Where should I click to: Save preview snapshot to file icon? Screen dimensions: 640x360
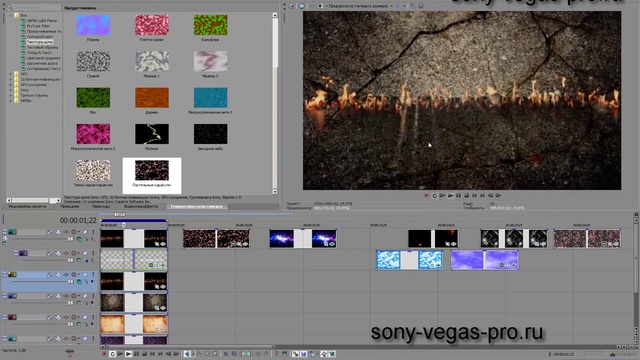pyautogui.click(x=421, y=6)
